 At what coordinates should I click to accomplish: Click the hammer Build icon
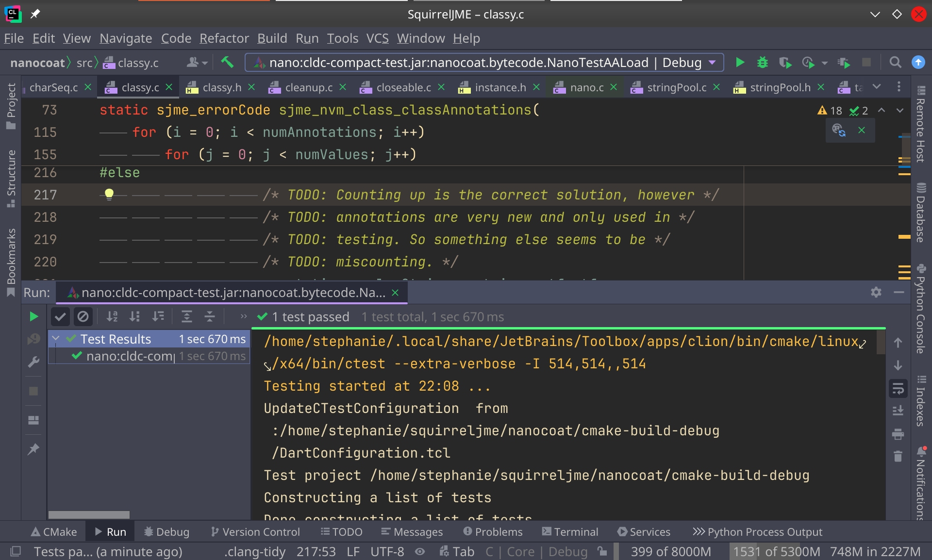point(227,63)
